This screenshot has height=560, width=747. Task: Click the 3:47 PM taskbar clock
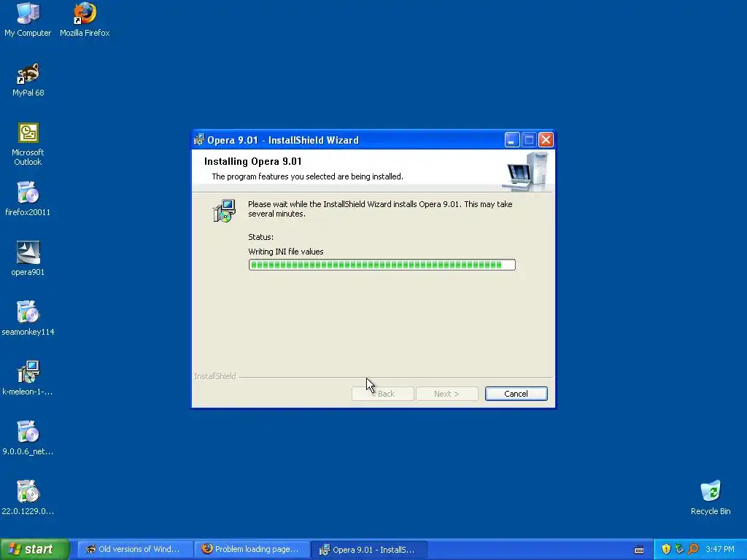[720, 550]
